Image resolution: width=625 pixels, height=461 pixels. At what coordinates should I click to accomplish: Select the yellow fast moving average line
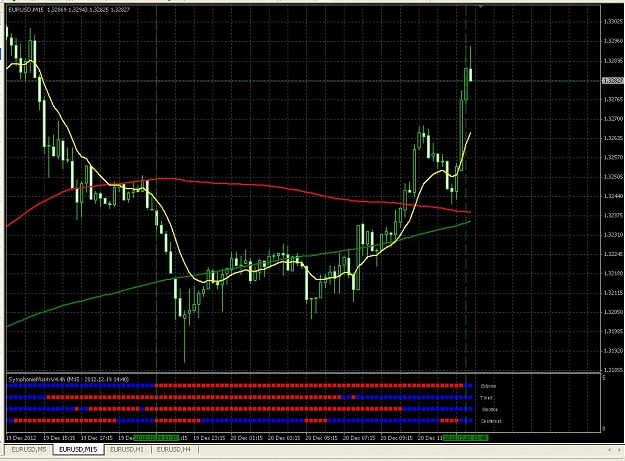pyautogui.click(x=179, y=255)
